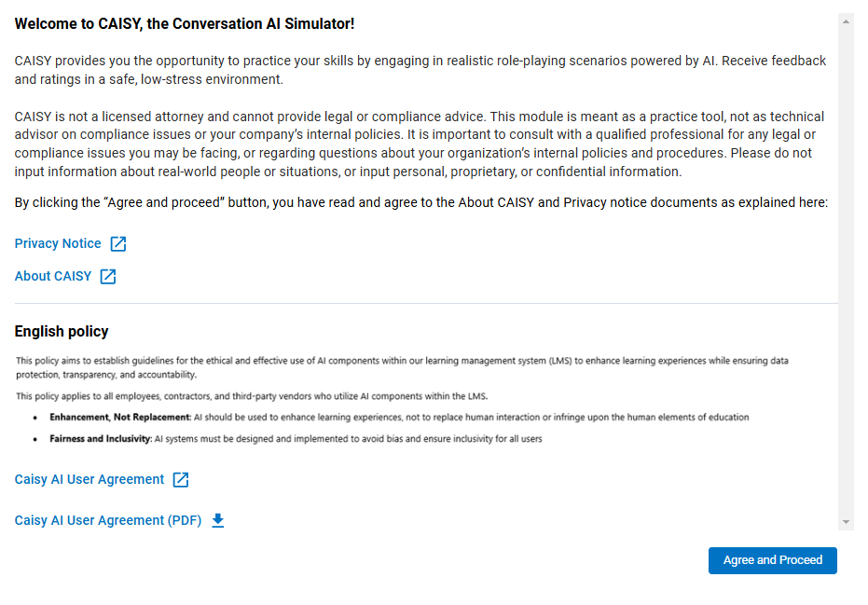Click the external-link icon for Caisy AI User Agreement

181,479
